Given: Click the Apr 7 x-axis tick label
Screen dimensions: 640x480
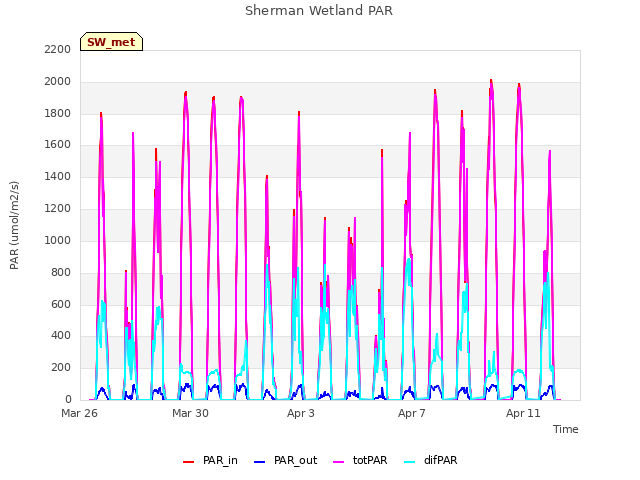Looking at the screenshot, I should (412, 413).
